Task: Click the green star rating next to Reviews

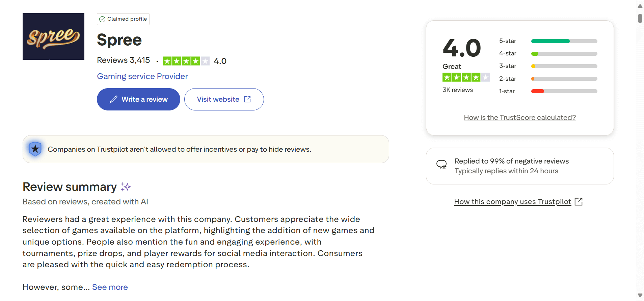Action: point(186,61)
